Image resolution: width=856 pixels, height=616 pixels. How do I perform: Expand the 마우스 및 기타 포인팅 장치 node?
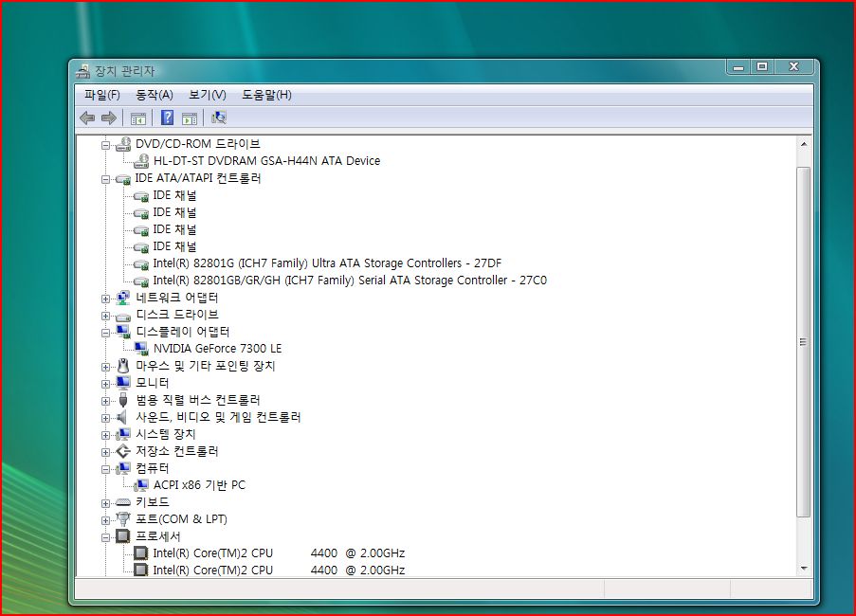click(x=105, y=367)
